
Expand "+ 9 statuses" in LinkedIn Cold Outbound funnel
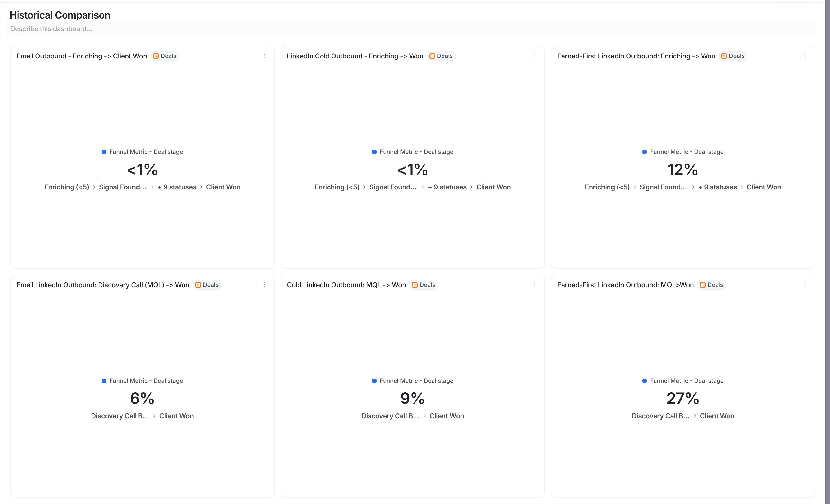click(x=447, y=187)
